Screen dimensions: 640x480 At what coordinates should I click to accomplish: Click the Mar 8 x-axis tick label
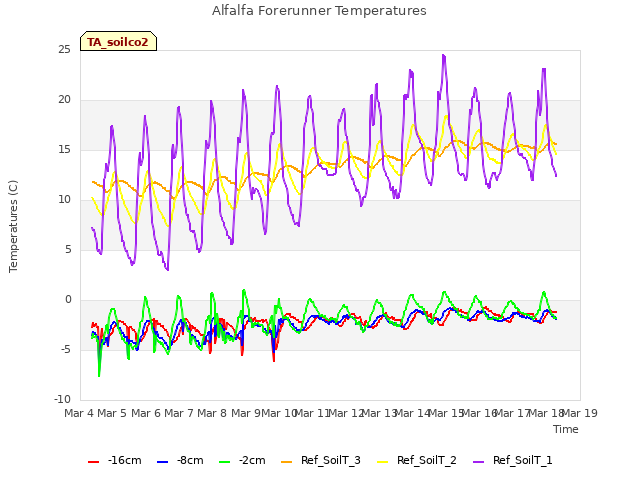coord(212,413)
